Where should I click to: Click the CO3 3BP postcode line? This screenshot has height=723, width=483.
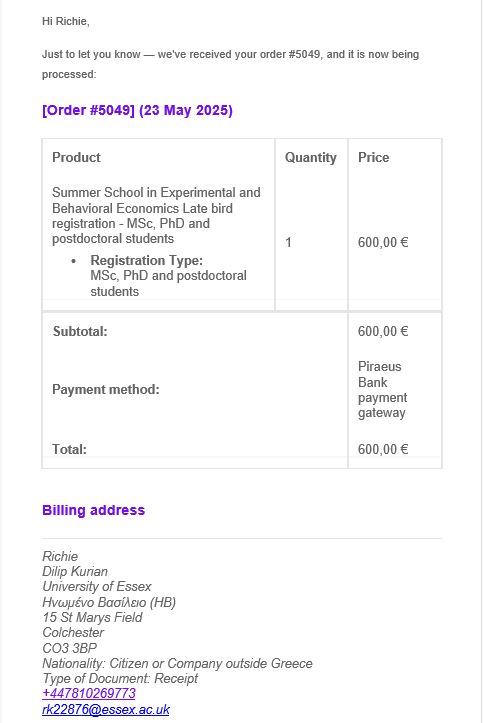[x=70, y=648]
